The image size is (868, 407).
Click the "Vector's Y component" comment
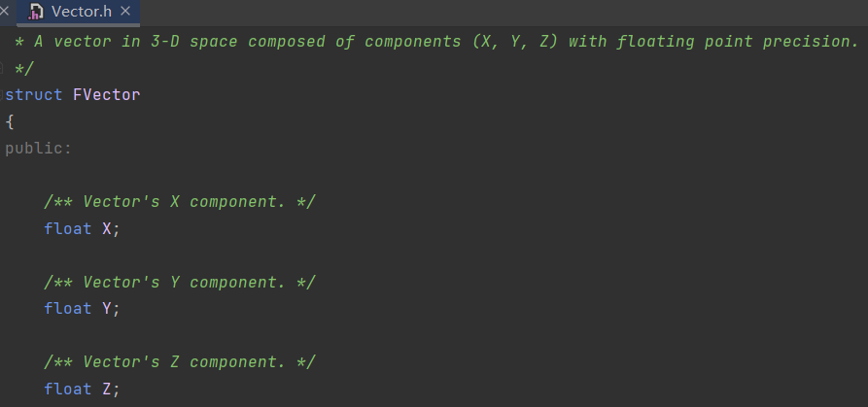click(x=181, y=283)
